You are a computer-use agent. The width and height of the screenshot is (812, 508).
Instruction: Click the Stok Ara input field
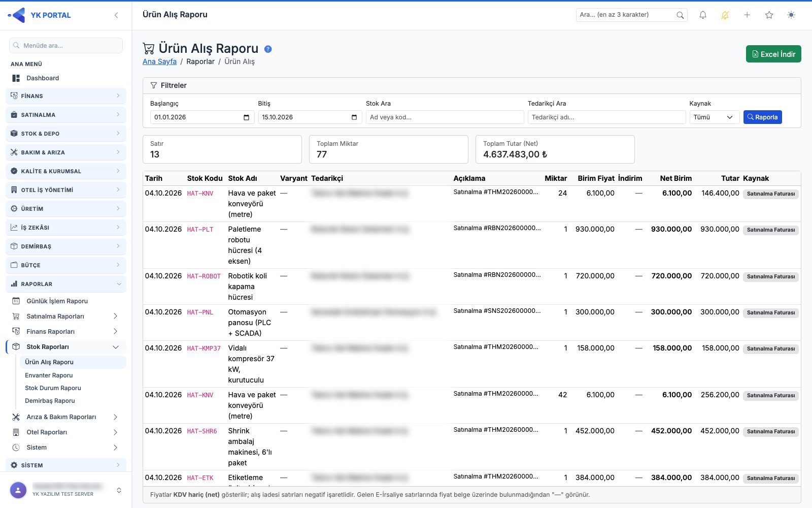pyautogui.click(x=445, y=117)
